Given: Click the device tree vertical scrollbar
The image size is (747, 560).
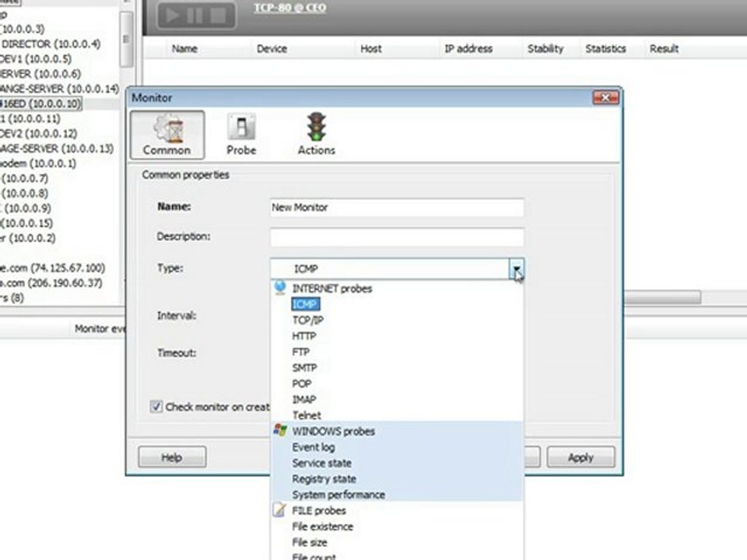Looking at the screenshot, I should point(126,40).
